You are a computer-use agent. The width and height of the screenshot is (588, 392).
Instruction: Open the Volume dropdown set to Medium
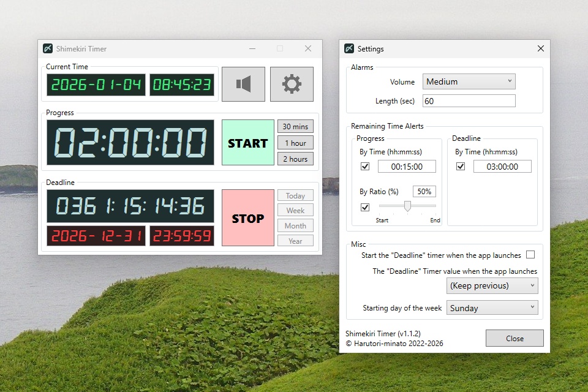(x=469, y=81)
